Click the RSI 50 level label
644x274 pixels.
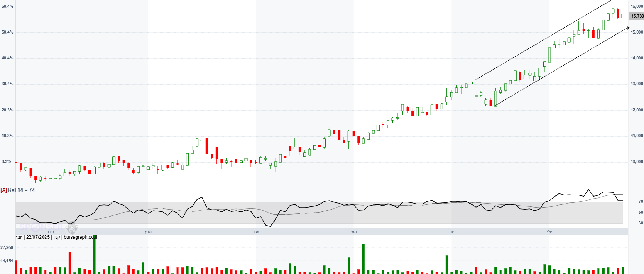pos(641,212)
